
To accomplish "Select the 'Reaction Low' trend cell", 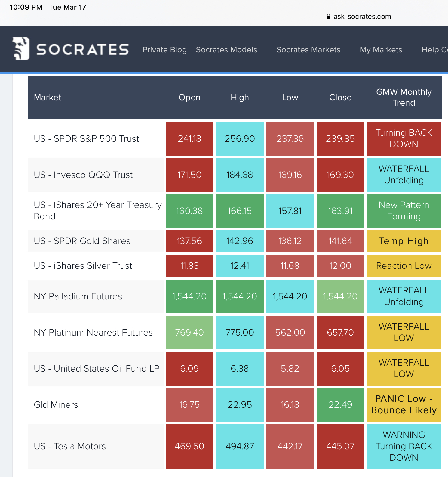I will [404, 266].
